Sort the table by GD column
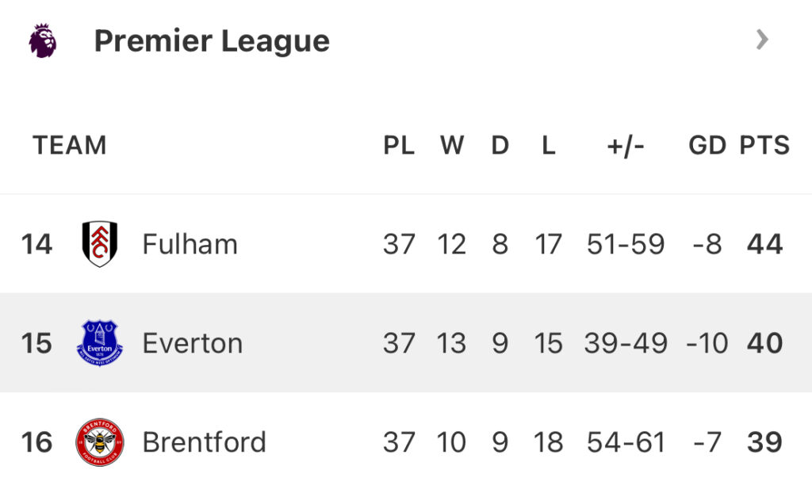Screen dimensions: 812x504 coord(707,145)
